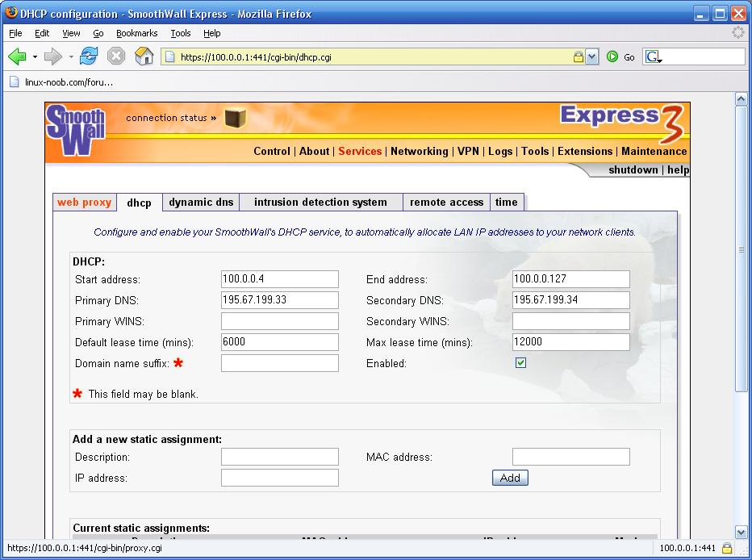Click the lock icon in the address bar
This screenshot has height=560, width=752.
(579, 57)
